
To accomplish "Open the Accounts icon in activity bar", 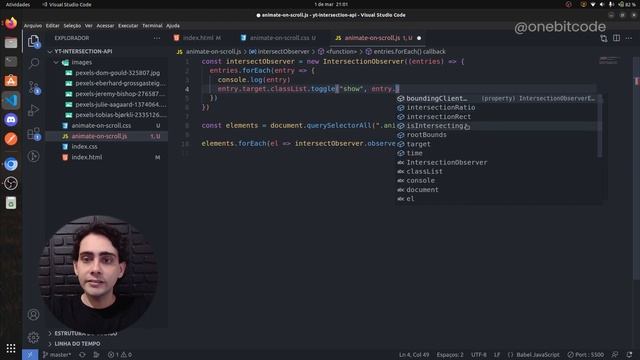I will point(33,315).
